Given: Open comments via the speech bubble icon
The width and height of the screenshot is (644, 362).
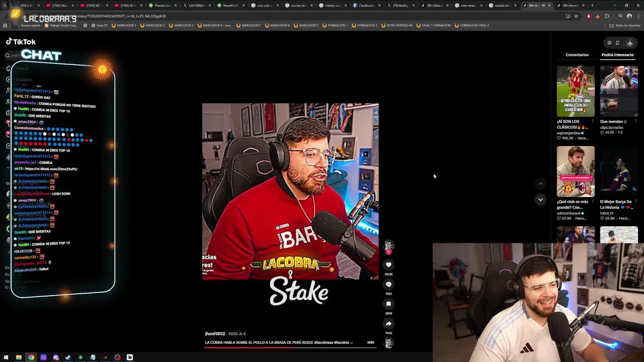Looking at the screenshot, I should coord(388,284).
